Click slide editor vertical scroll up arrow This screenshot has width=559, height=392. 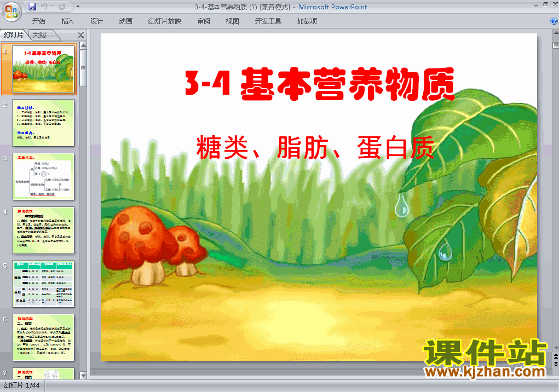556,33
